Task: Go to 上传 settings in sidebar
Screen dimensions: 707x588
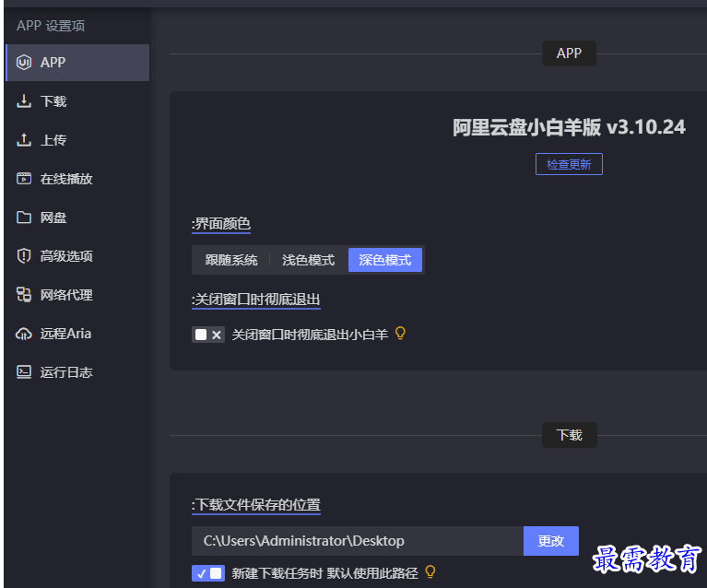Action: pyautogui.click(x=77, y=140)
